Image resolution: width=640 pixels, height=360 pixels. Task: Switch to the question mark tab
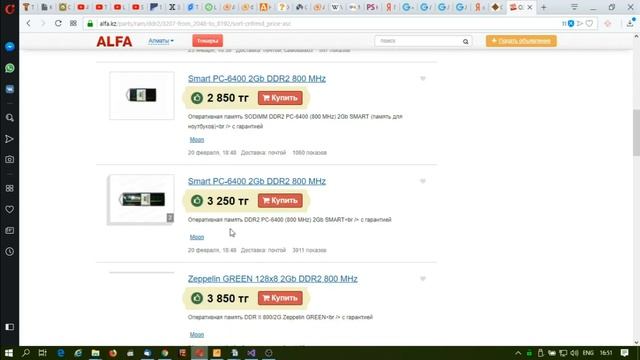click(x=282, y=7)
